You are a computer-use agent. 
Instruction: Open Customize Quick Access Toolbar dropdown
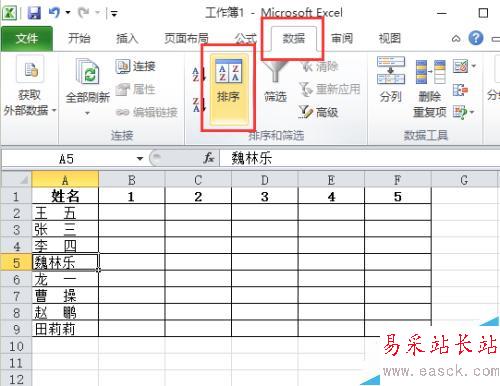coord(114,14)
